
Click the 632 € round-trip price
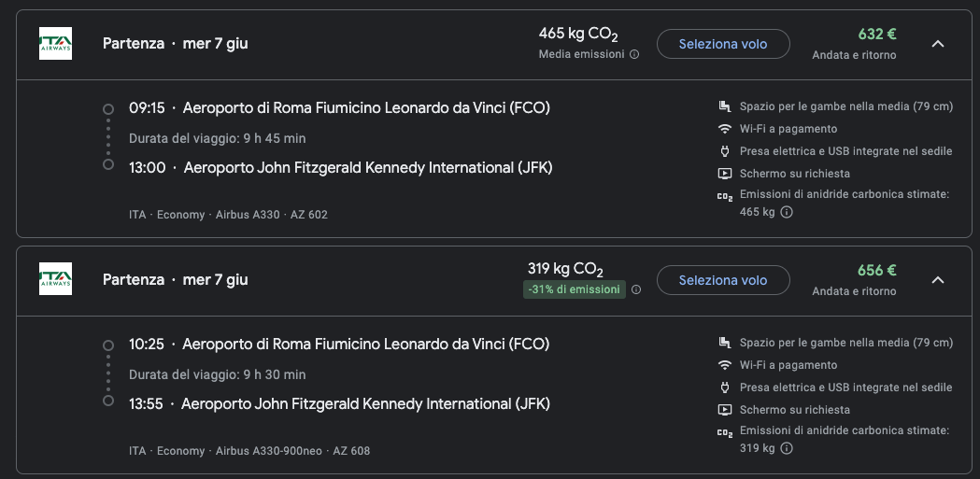pyautogui.click(x=877, y=35)
